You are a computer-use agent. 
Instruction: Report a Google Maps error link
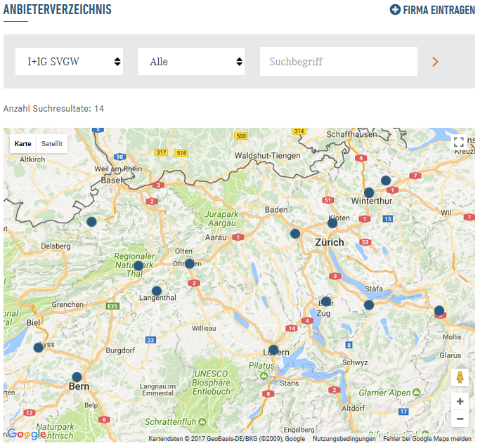pos(427,439)
